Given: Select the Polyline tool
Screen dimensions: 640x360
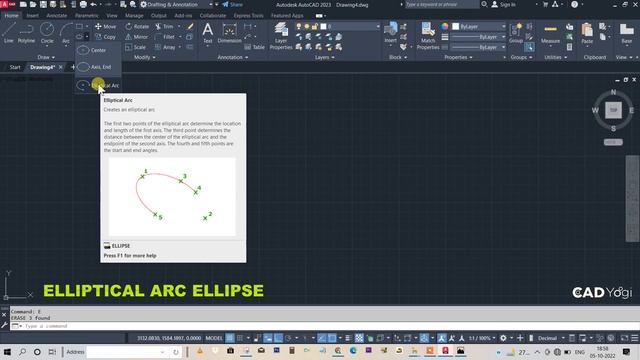Looking at the screenshot, I should [x=26, y=33].
